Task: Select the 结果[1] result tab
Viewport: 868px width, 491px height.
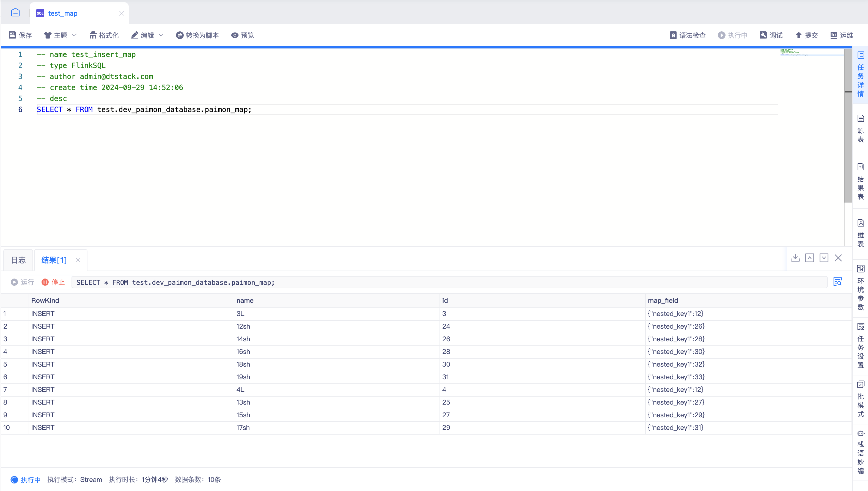Action: pyautogui.click(x=54, y=260)
